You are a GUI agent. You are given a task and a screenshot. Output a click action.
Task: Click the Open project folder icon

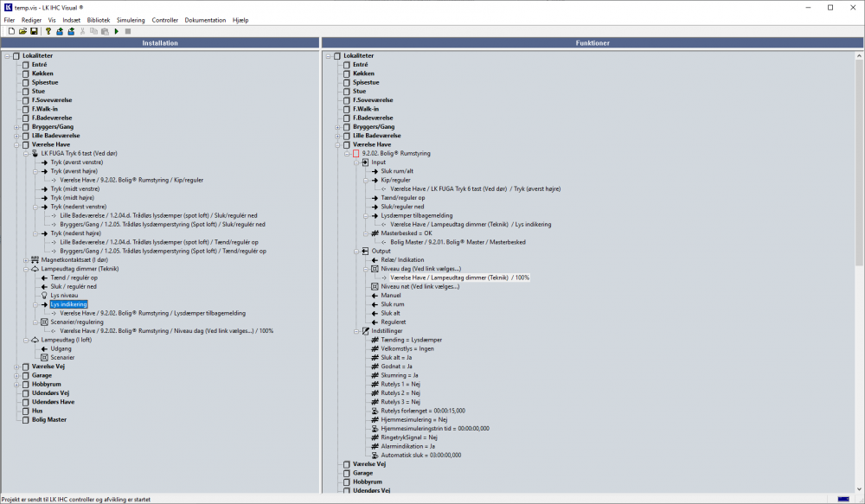point(22,31)
